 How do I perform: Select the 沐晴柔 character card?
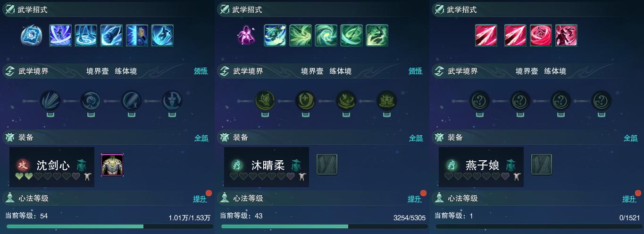click(x=267, y=166)
